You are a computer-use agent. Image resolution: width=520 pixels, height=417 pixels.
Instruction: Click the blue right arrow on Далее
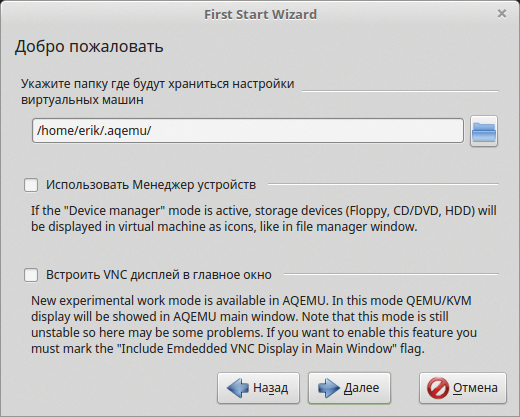(329, 388)
